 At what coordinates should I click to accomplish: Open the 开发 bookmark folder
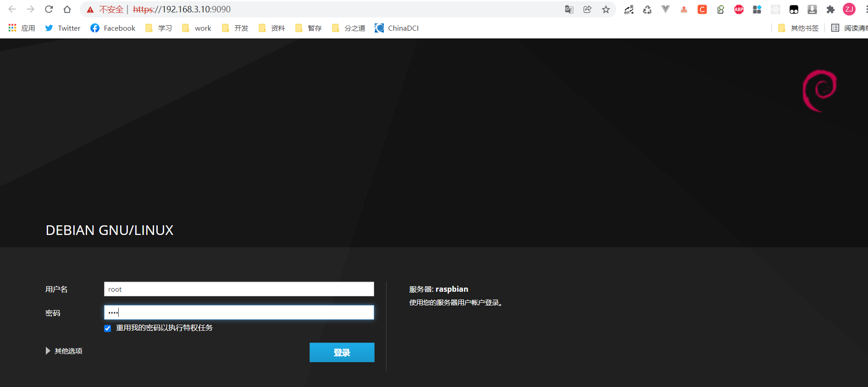(x=235, y=28)
